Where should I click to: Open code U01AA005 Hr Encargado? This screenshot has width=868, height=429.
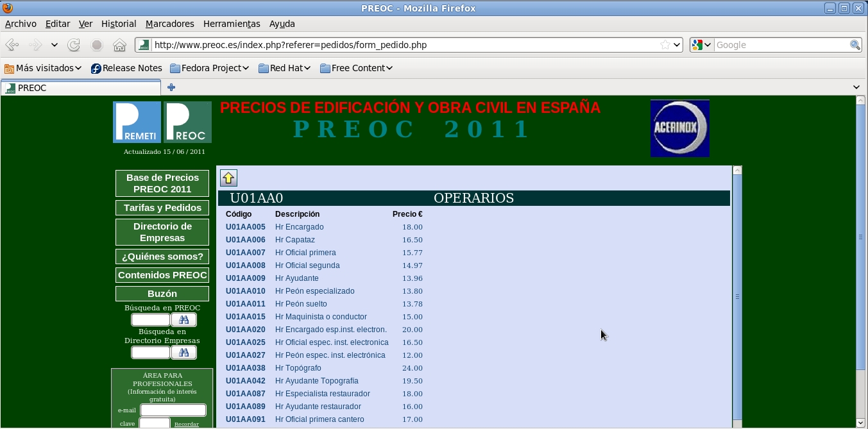coord(246,227)
